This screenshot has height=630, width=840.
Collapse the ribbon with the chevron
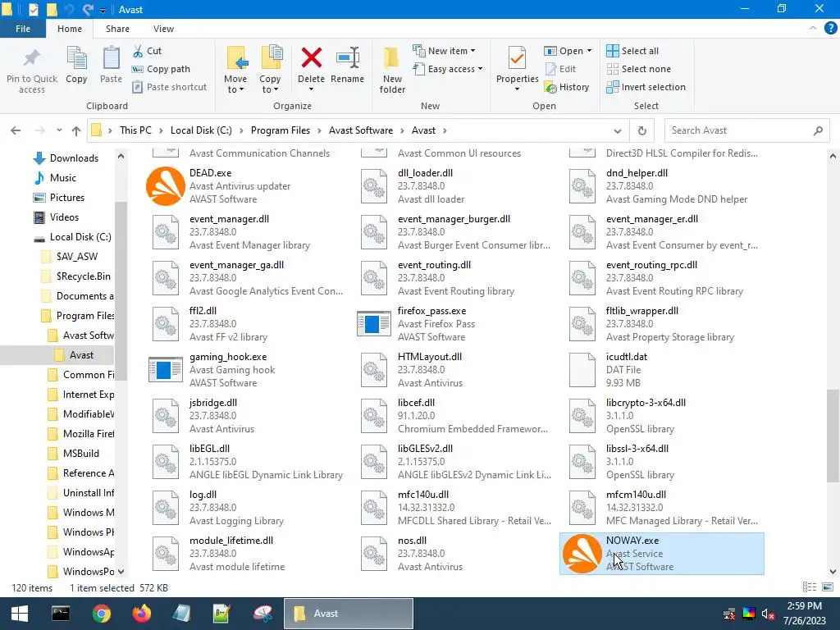813,29
